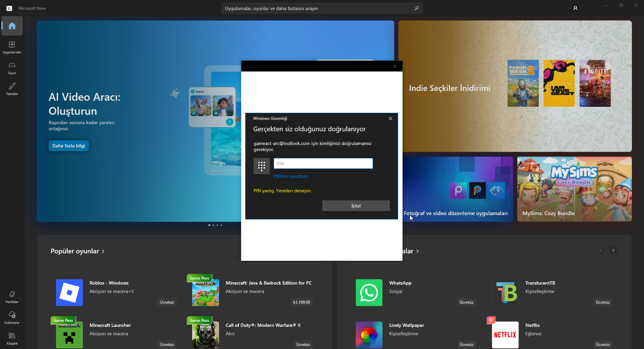Open the TranslucentTB app icon
This screenshot has width=644, height=349.
[505, 292]
